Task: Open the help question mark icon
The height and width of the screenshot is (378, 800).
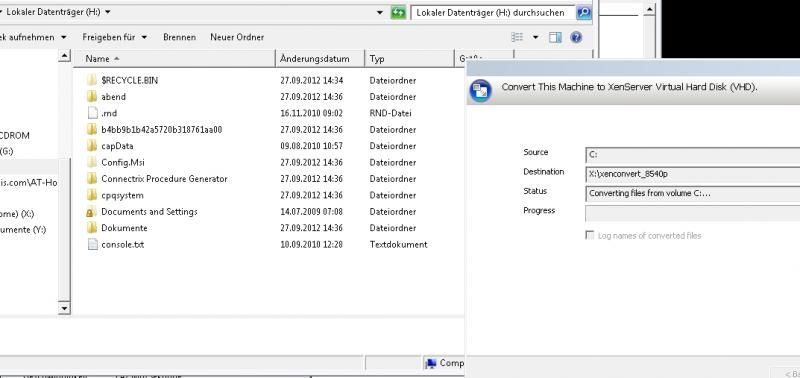Action: [x=576, y=37]
